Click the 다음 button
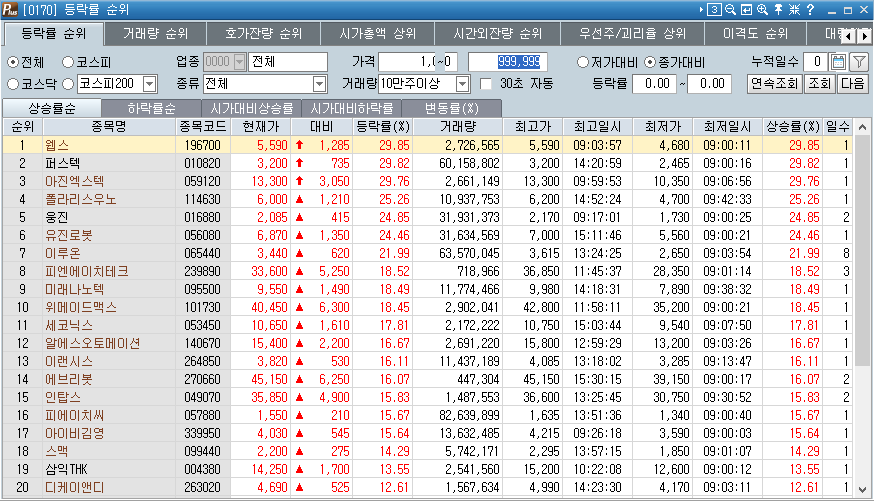Viewport: 874px width, 501px height. click(x=853, y=84)
